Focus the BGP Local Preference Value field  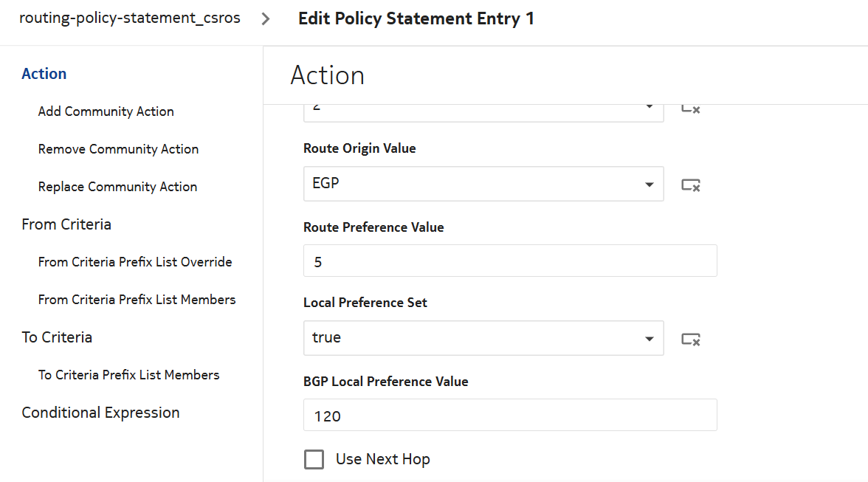pos(509,416)
